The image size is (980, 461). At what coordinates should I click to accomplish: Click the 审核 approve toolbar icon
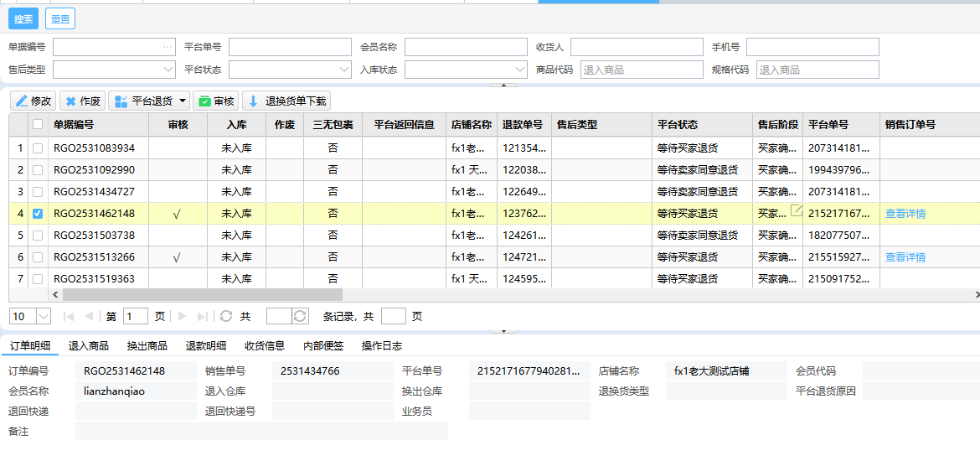tap(204, 101)
